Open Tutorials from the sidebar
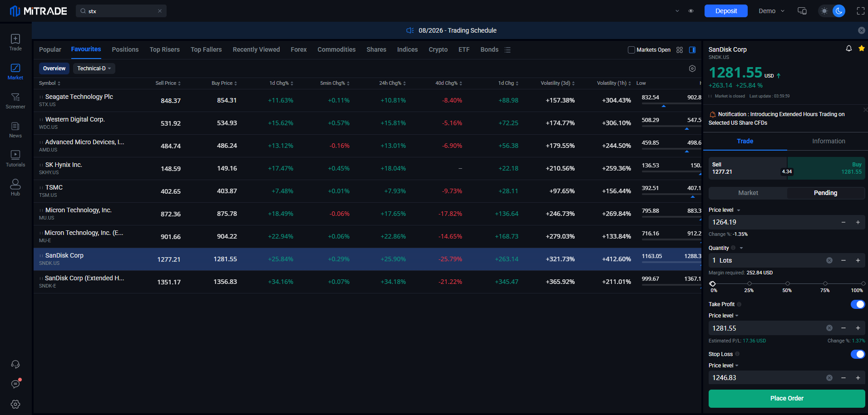Image resolution: width=868 pixels, height=415 pixels. click(15, 159)
